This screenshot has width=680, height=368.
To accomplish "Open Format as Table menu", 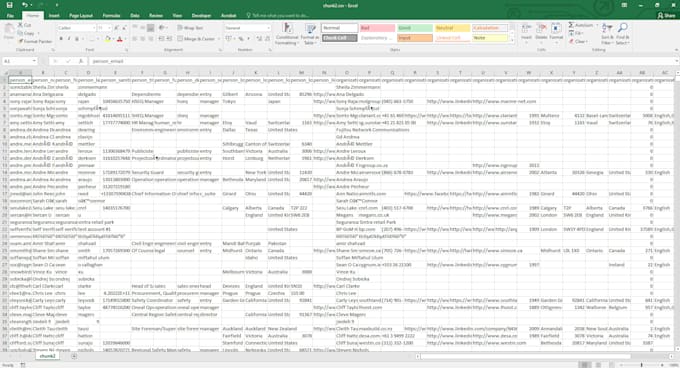I will (x=310, y=34).
